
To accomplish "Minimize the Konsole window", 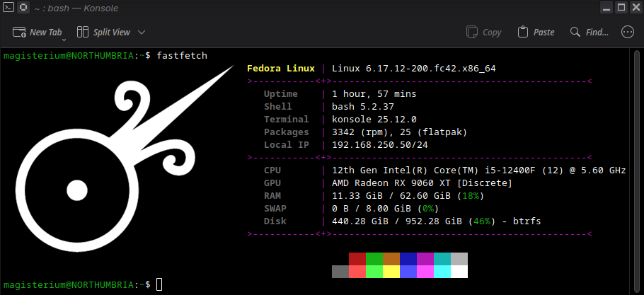I will [x=606, y=7].
